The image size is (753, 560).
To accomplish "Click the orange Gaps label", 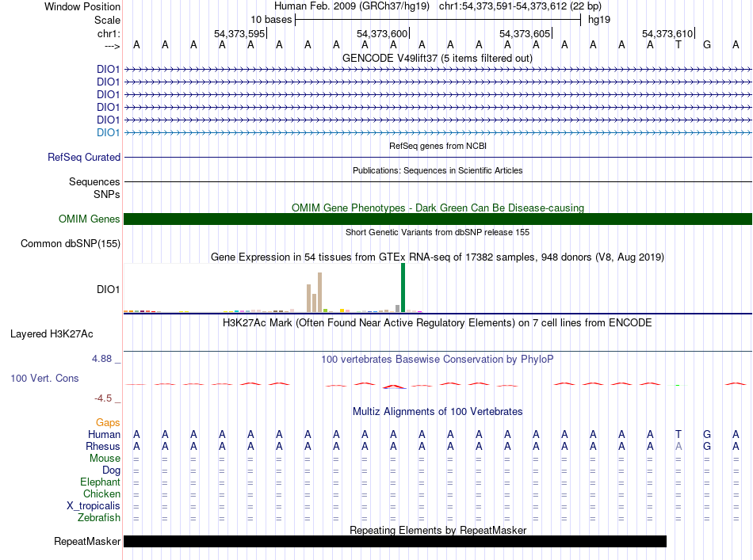I will [108, 423].
